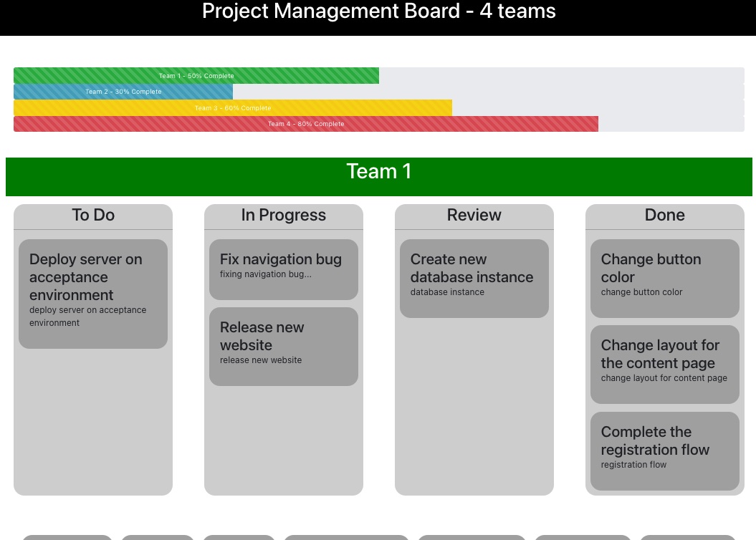The width and height of the screenshot is (756, 540).
Task: Open the 'Fix navigation bug' task card
Action: click(x=284, y=270)
